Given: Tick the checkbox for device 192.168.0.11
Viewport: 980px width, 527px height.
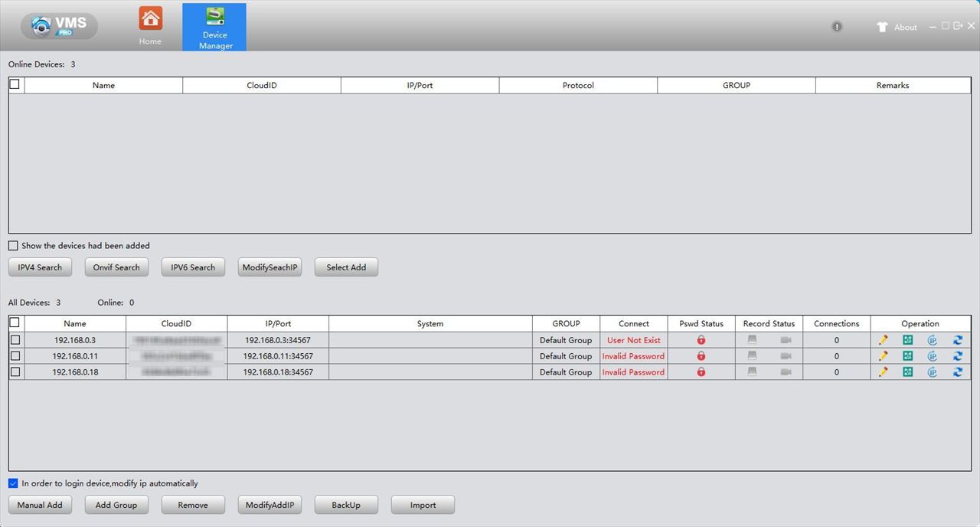Looking at the screenshot, I should pos(15,356).
